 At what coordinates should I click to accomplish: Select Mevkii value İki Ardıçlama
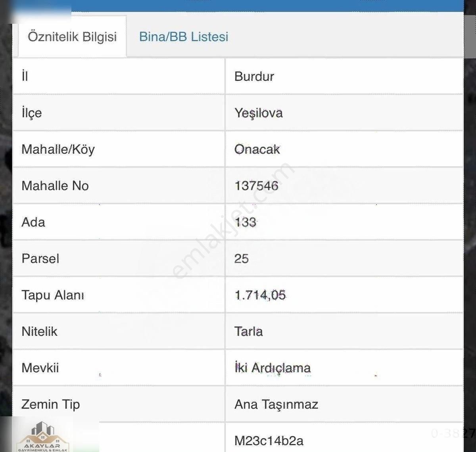pyautogui.click(x=273, y=368)
